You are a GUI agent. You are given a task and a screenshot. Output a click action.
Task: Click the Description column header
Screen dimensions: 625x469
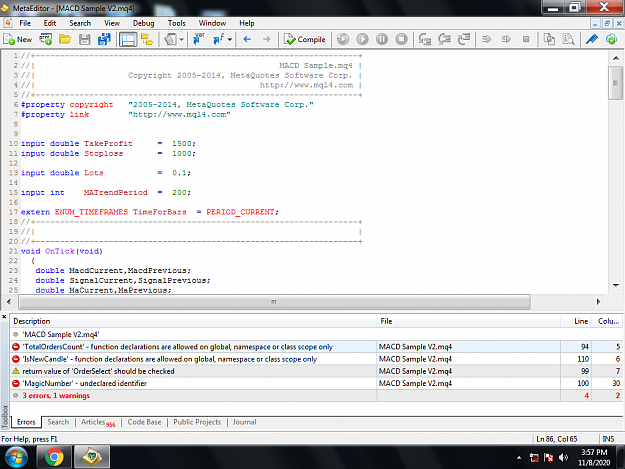[x=193, y=321]
